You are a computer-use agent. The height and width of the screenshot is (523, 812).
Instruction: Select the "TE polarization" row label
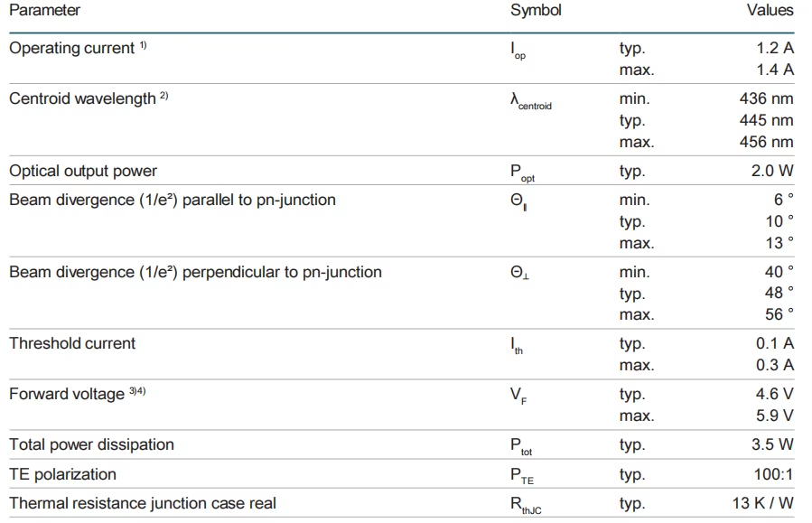click(x=62, y=474)
